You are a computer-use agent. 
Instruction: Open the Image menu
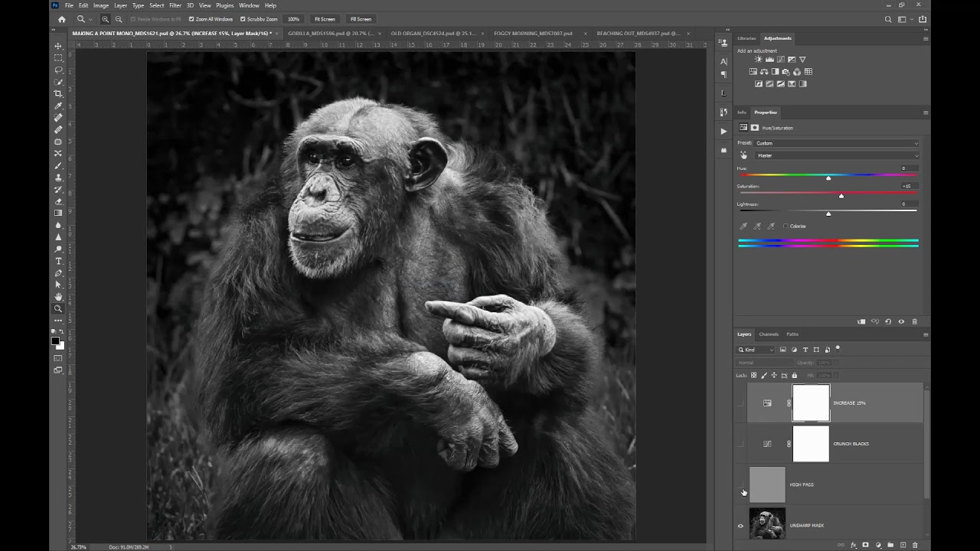[101, 5]
